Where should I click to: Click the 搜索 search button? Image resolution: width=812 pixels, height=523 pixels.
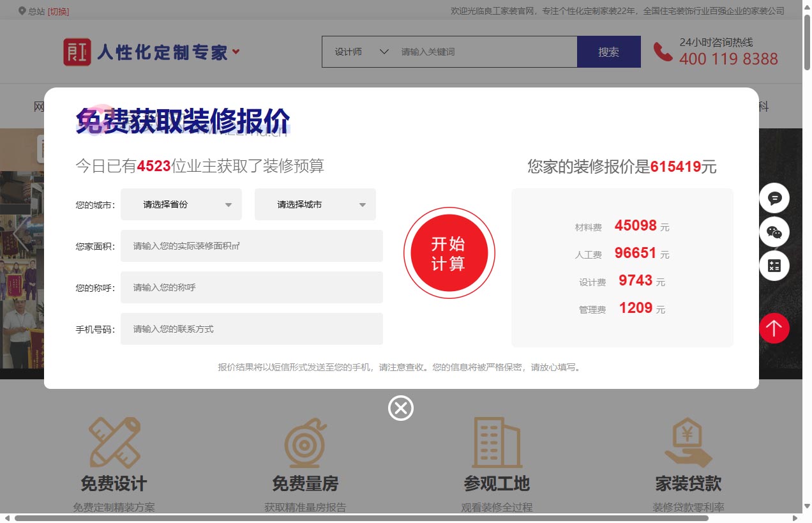608,52
